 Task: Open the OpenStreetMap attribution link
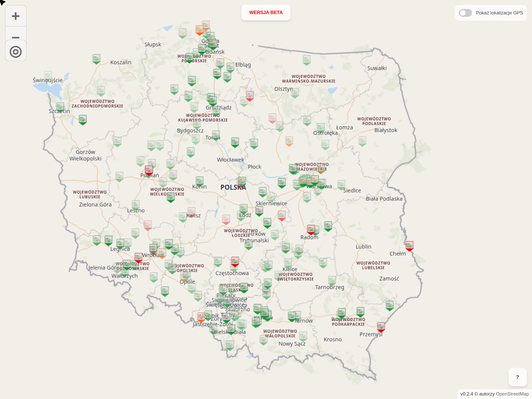[512, 394]
